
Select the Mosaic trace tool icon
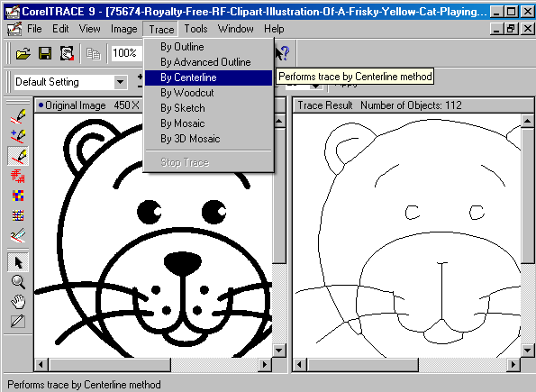point(18,196)
